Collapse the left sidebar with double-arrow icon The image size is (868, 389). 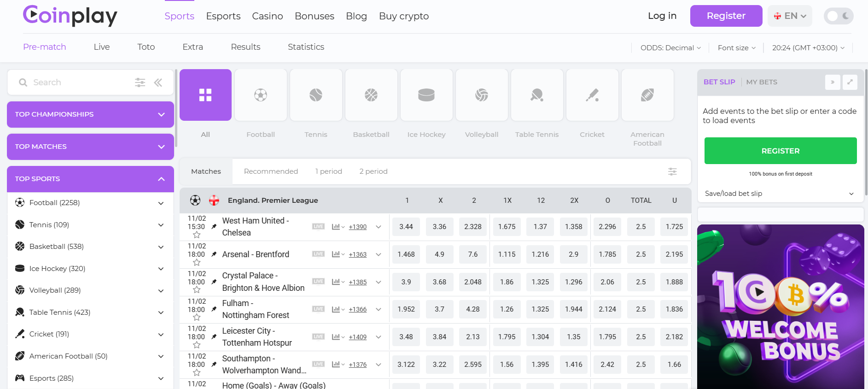pos(158,83)
